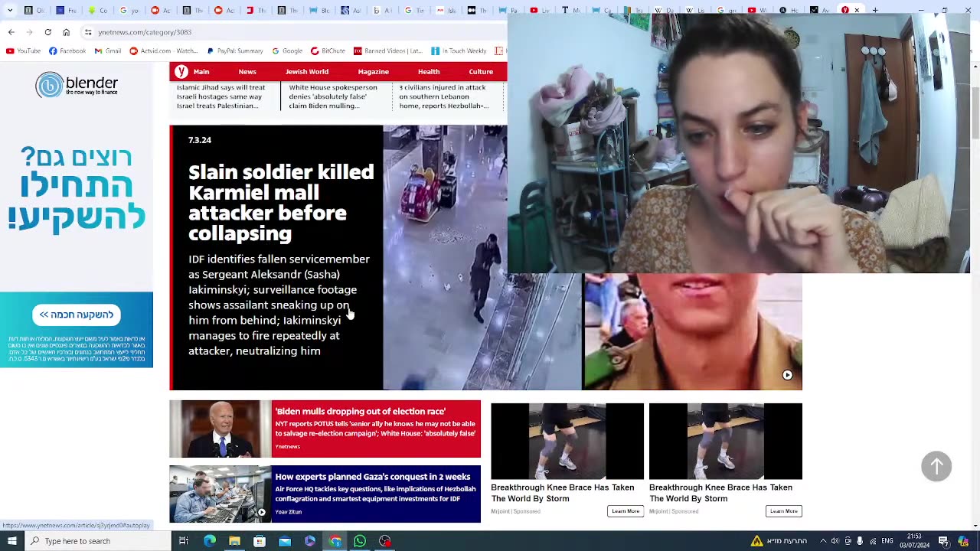This screenshot has height=551, width=980.
Task: Go back with the browser back arrow
Action: [11, 32]
